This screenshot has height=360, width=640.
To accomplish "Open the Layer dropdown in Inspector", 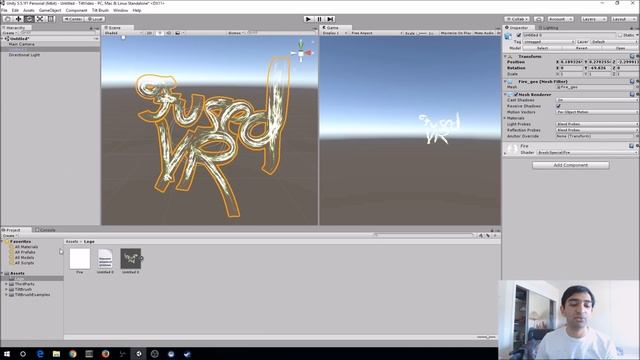I will point(614,42).
